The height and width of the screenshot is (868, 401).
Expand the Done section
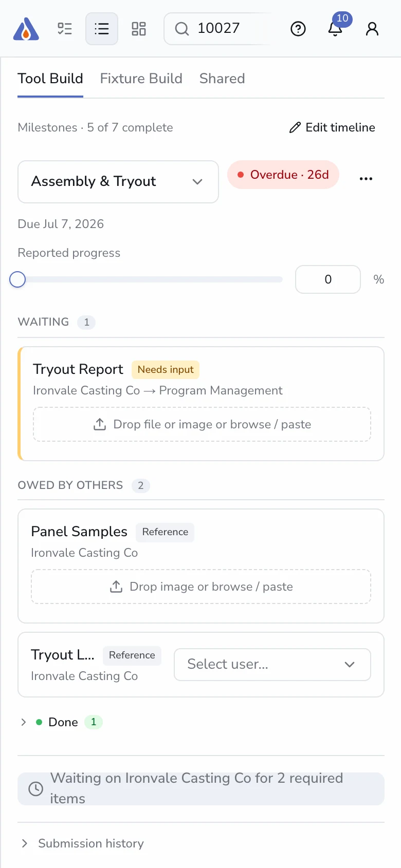24,722
